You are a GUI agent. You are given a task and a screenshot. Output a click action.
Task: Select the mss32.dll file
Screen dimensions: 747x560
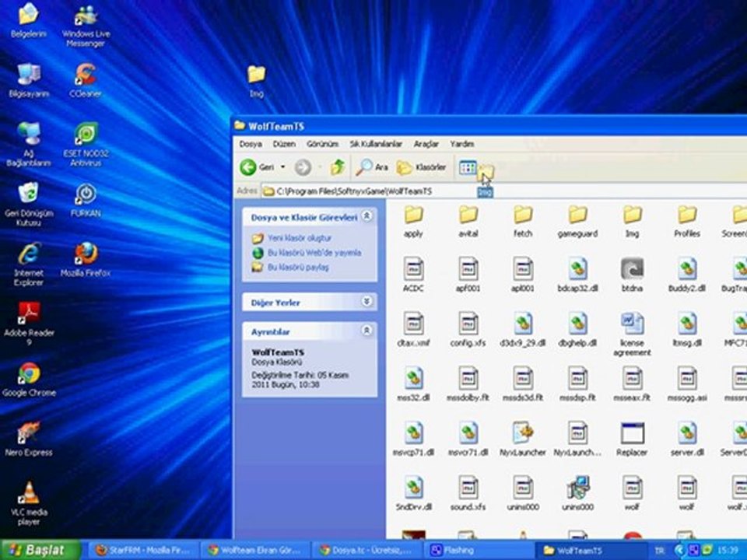point(413,384)
